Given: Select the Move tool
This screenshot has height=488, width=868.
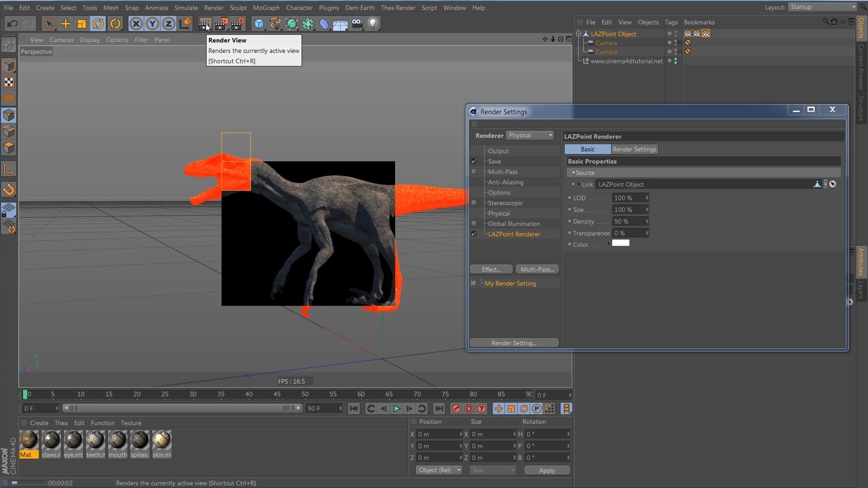Looking at the screenshot, I should point(65,24).
